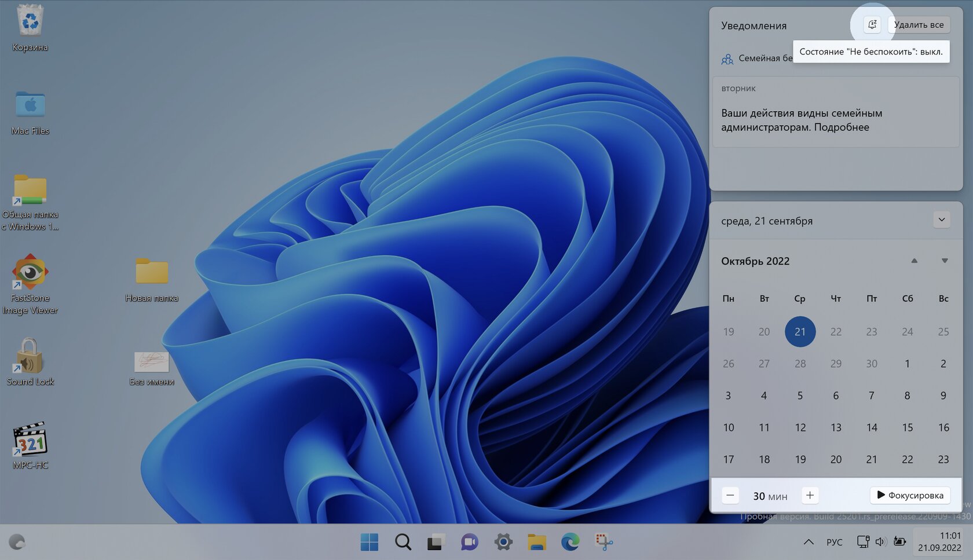Decrease focus time with minus button
Screen dimensions: 973x560
tap(730, 495)
